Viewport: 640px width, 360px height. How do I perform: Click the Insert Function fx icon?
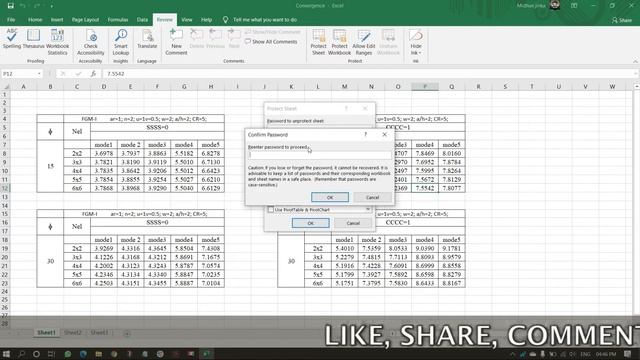(93, 74)
